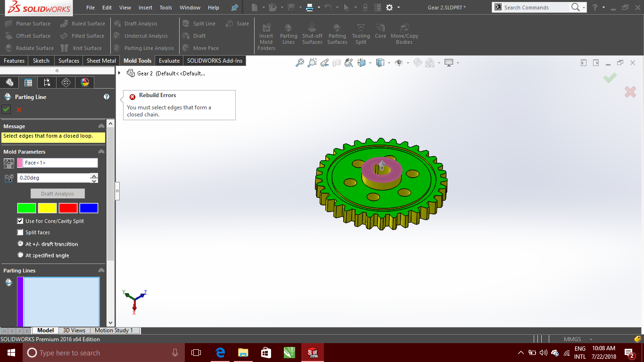The height and width of the screenshot is (362, 644).
Task: Select the At specified angle radio button
Action: pos(20,255)
